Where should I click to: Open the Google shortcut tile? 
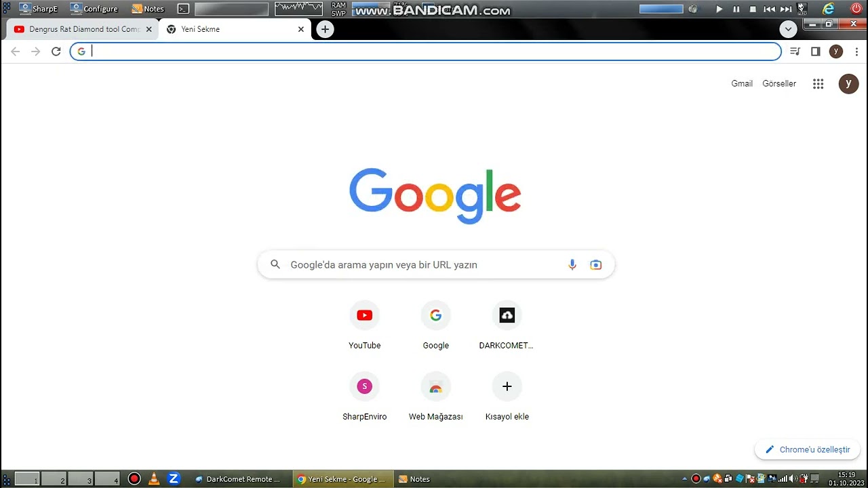(x=435, y=326)
